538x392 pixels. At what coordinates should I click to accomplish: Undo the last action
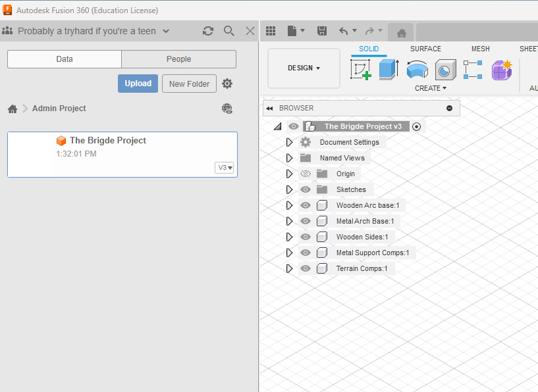point(344,31)
